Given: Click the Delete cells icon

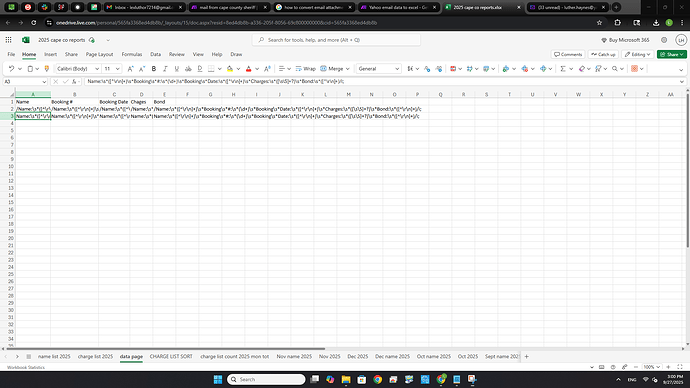Looking at the screenshot, I should coord(524,69).
